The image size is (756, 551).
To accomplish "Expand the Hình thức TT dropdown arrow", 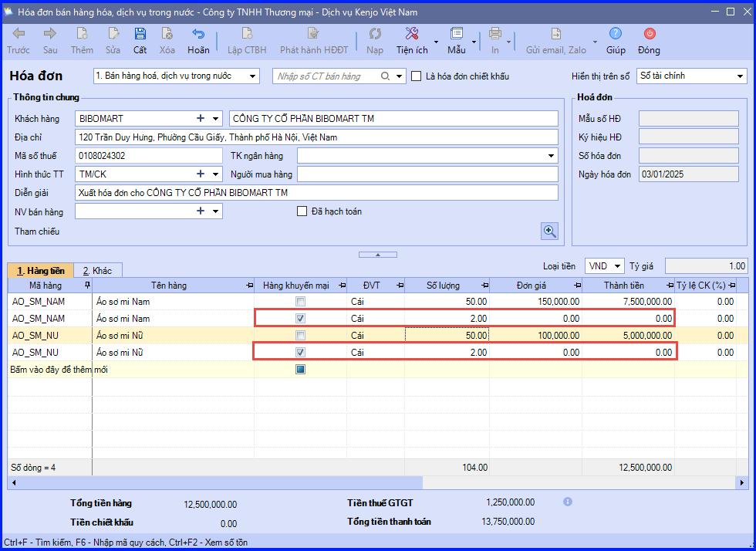I will pos(215,174).
